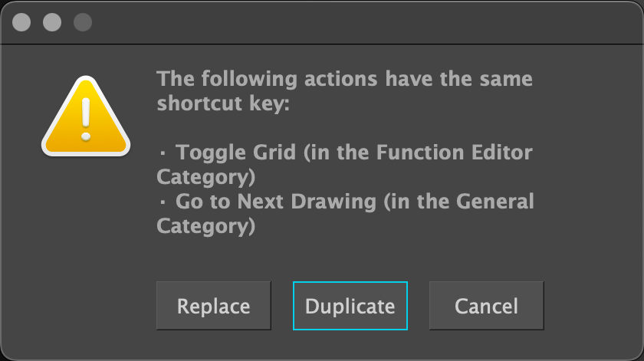Screen dimensions: 644x361
Task: Click the 'shortcut key:' text
Action: [x=223, y=103]
